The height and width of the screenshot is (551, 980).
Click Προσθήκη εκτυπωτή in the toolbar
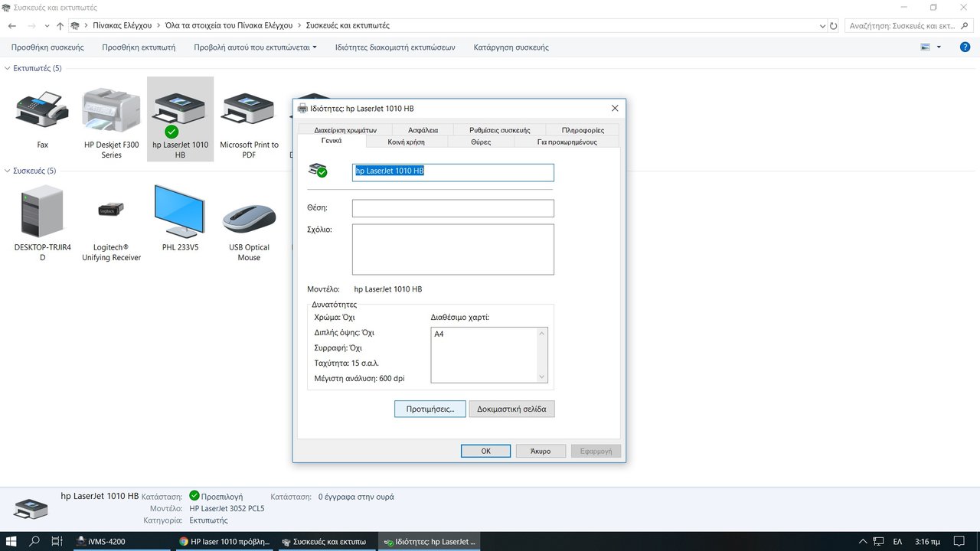click(139, 47)
